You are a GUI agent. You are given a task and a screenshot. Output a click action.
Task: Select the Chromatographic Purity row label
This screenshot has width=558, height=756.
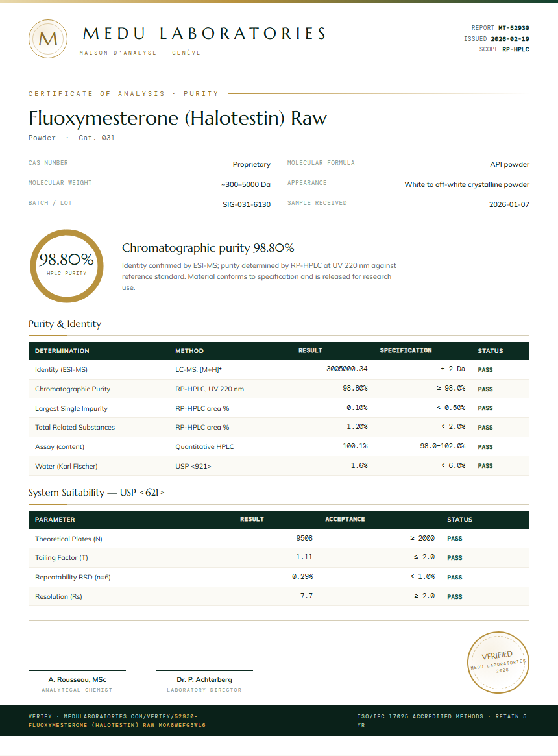point(72,389)
